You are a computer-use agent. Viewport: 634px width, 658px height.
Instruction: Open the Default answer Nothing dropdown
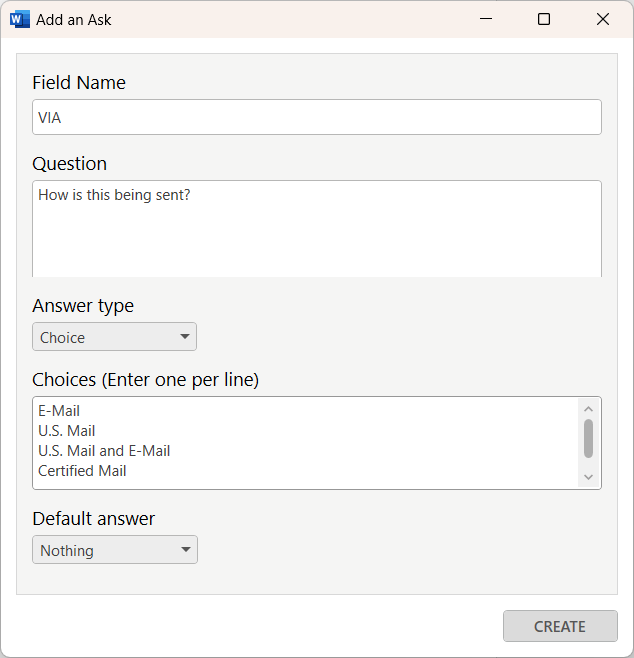pos(115,549)
